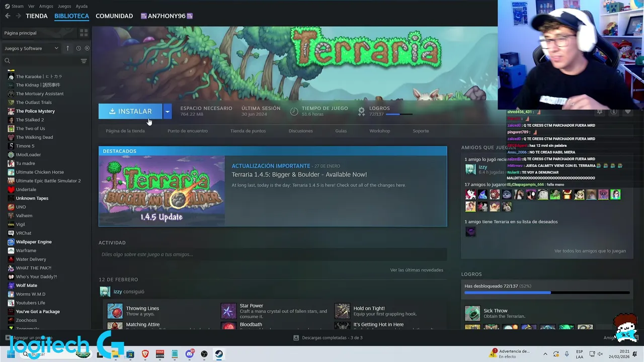Screen dimensions: 644x362
Task: Open Página de la tienda tab
Action: [125, 131]
